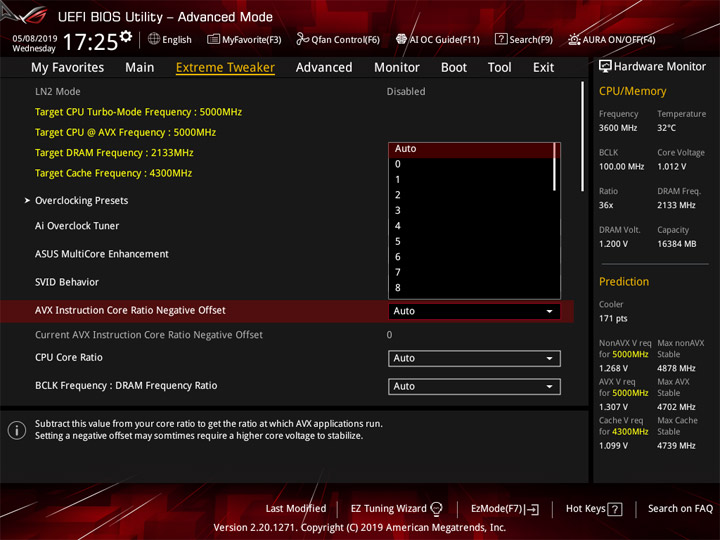Choose offset value 0 in the list

(471, 164)
